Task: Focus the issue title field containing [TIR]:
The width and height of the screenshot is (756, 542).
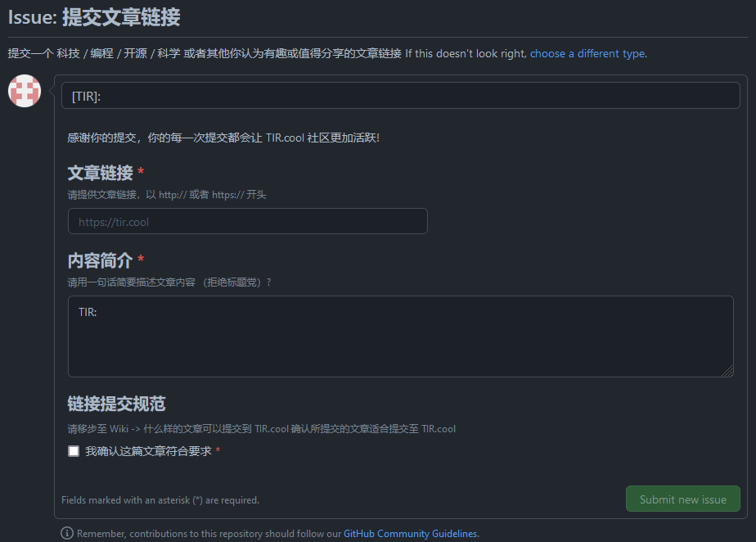Action: point(401,96)
